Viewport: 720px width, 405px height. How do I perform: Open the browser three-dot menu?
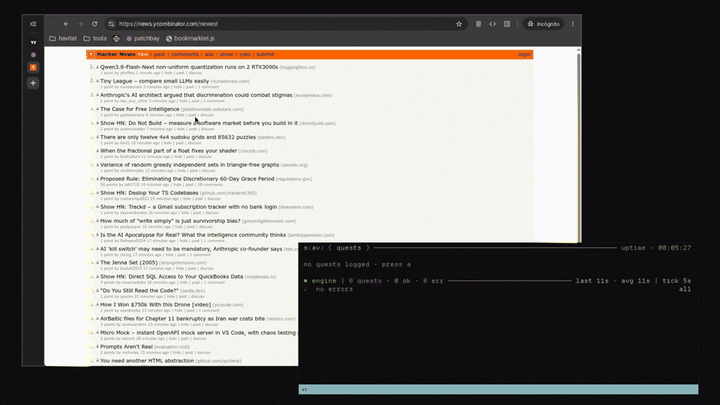[x=573, y=24]
